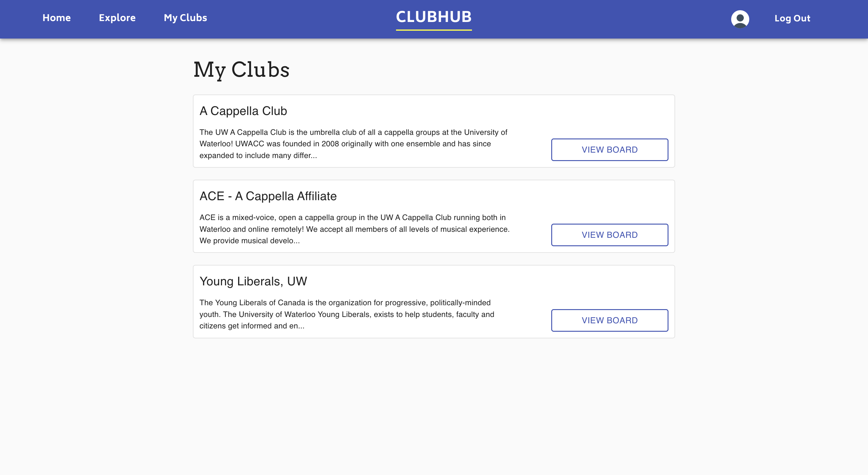This screenshot has width=868, height=475.
Task: Select My Clubs in the navigation bar
Action: [185, 18]
